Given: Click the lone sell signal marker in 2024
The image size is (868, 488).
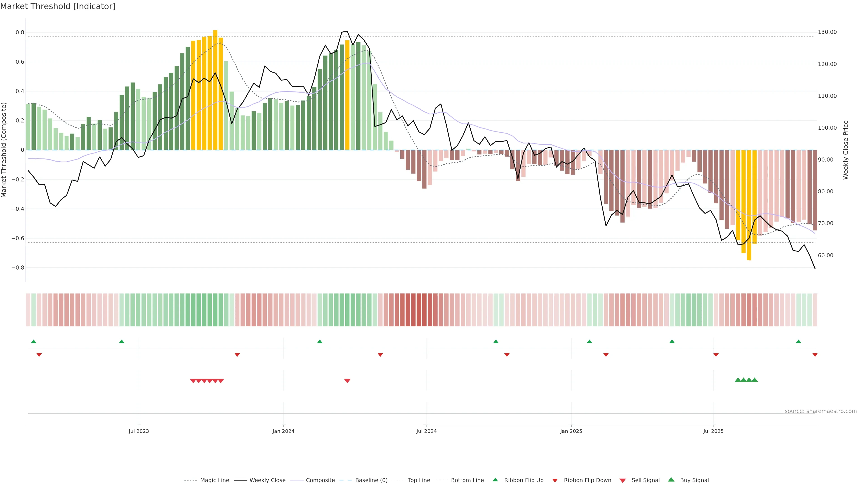Looking at the screenshot, I should click(347, 381).
